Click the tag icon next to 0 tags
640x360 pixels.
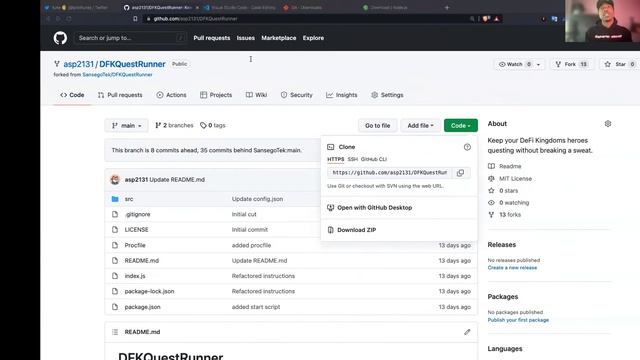[203, 126]
